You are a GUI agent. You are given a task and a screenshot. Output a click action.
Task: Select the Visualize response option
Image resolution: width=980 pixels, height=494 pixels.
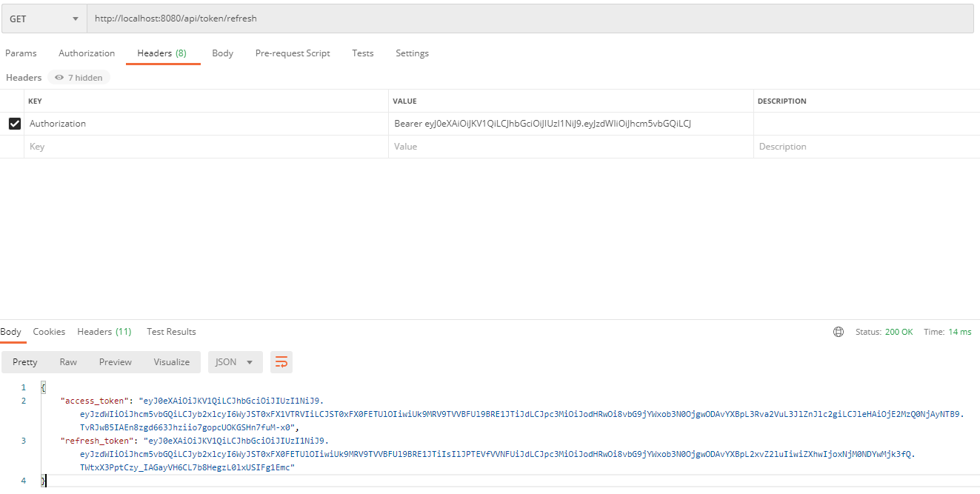click(x=171, y=362)
